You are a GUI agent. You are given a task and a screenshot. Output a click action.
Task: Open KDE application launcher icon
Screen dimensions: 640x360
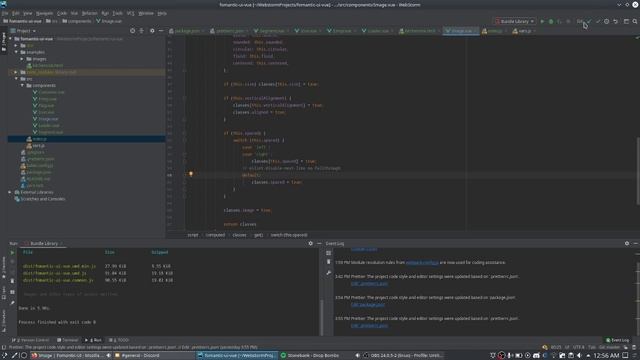pyautogui.click(x=4, y=356)
